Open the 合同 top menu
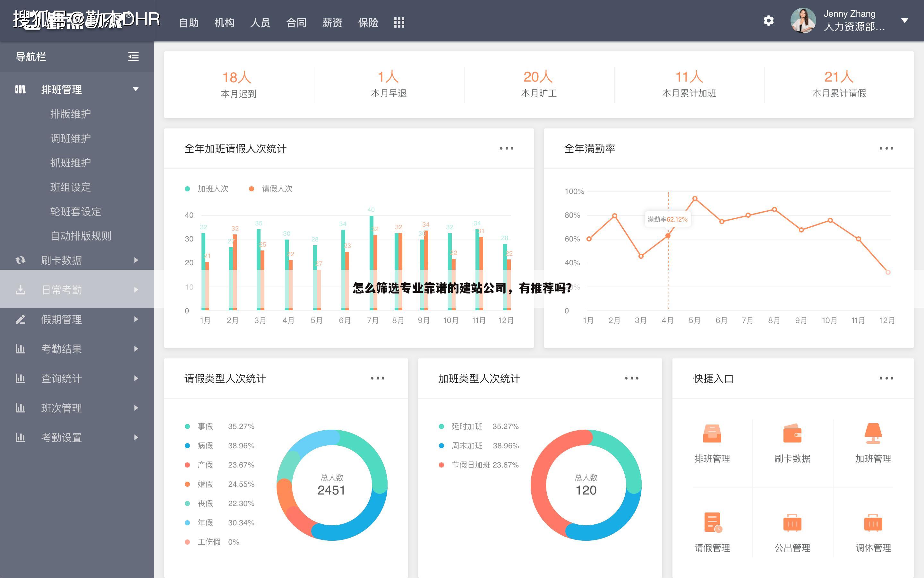Screen dimensions: 924x578 pyautogui.click(x=296, y=22)
